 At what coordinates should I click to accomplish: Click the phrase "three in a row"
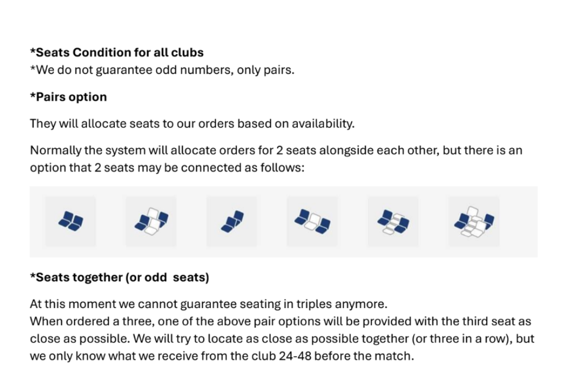pos(463,339)
